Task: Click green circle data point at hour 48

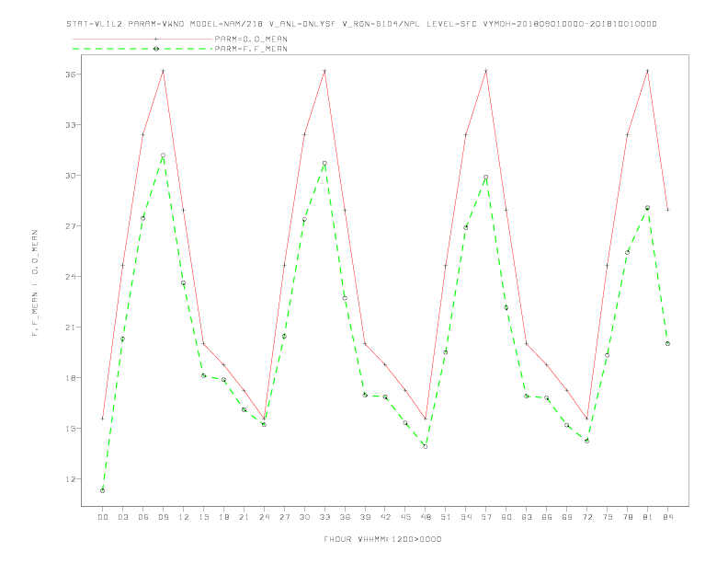Action: 426,446
